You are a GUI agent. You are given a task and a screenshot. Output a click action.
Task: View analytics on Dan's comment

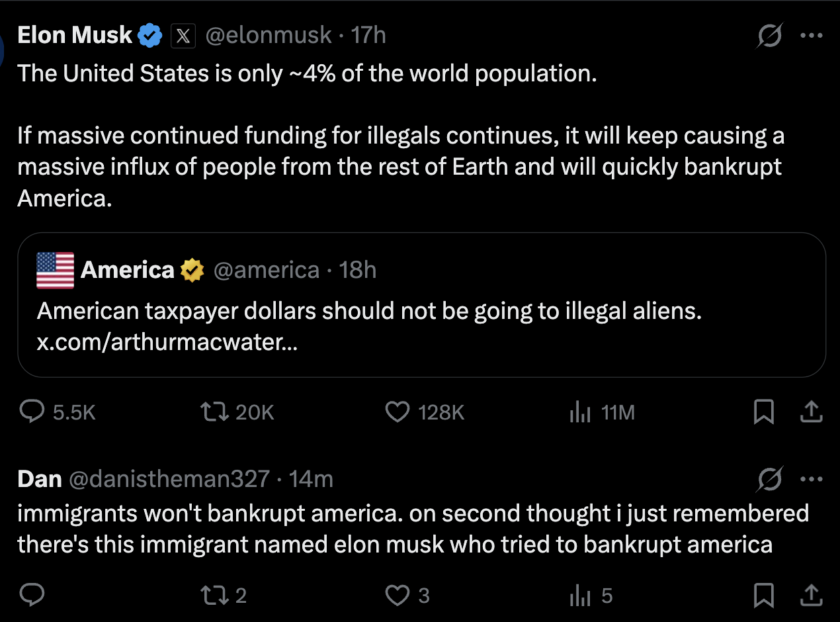(580, 596)
